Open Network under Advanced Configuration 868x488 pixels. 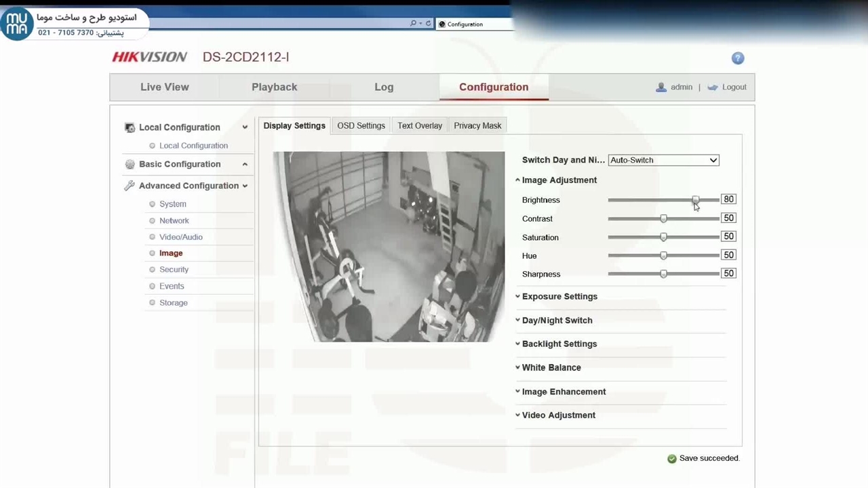point(174,220)
